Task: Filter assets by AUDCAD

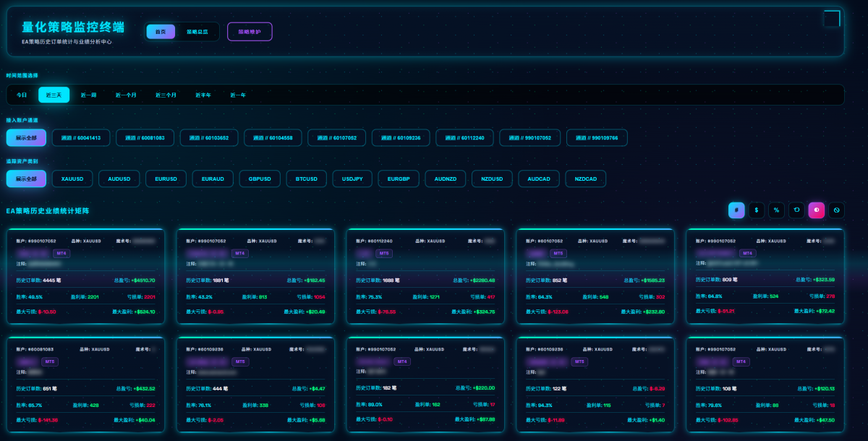Action: click(x=538, y=179)
